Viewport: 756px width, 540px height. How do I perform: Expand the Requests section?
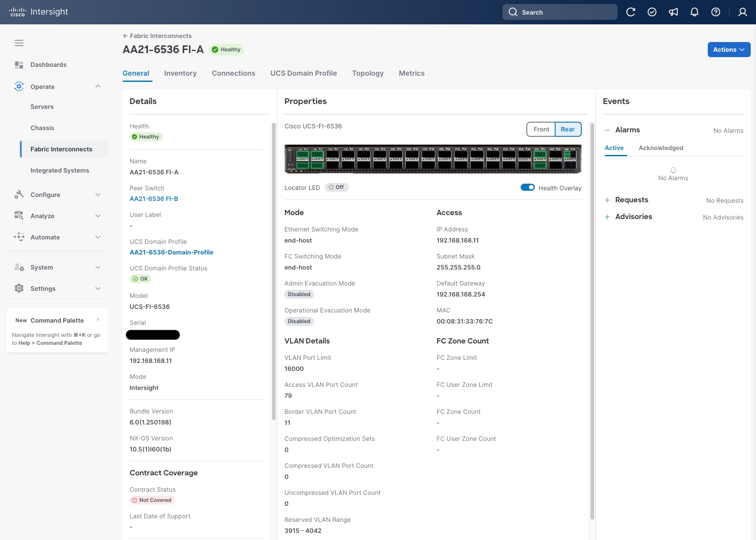click(x=607, y=200)
